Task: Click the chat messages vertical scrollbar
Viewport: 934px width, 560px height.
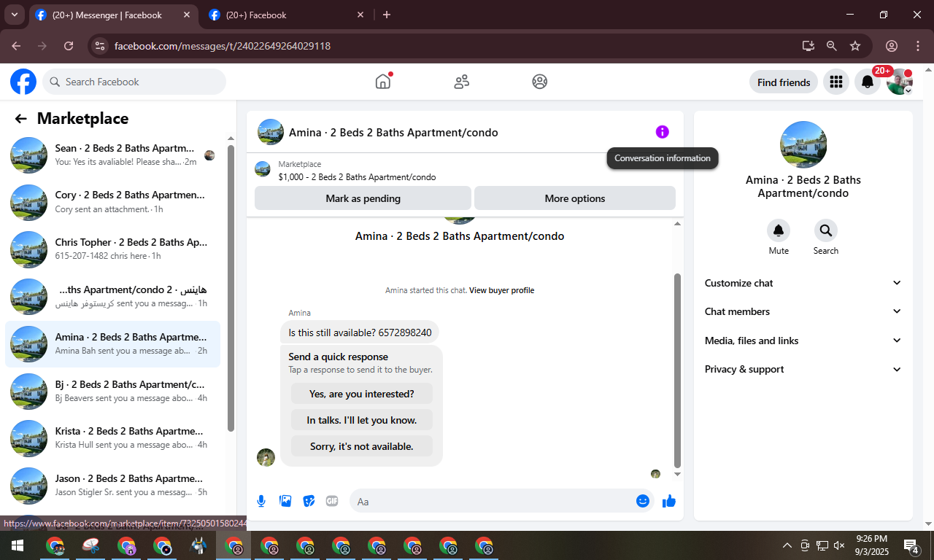Action: tap(677, 370)
